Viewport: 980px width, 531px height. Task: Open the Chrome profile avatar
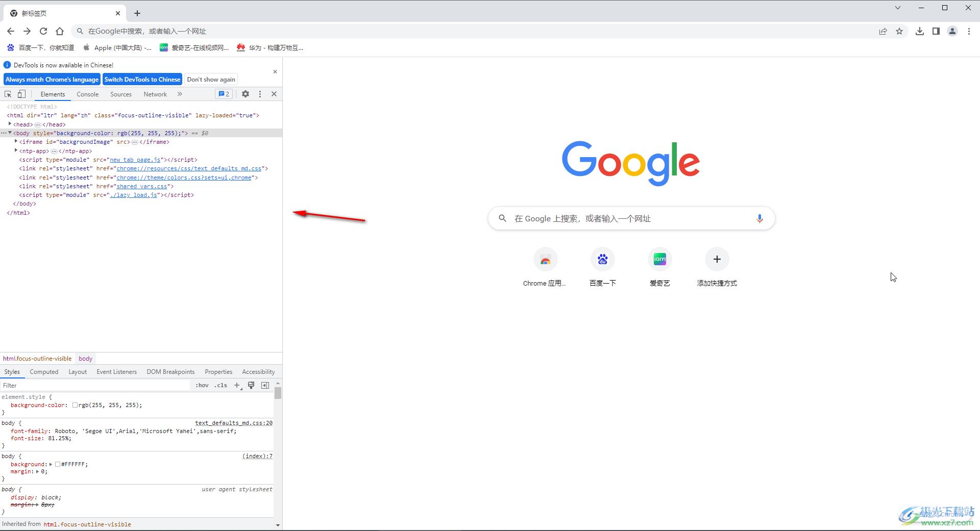click(952, 31)
